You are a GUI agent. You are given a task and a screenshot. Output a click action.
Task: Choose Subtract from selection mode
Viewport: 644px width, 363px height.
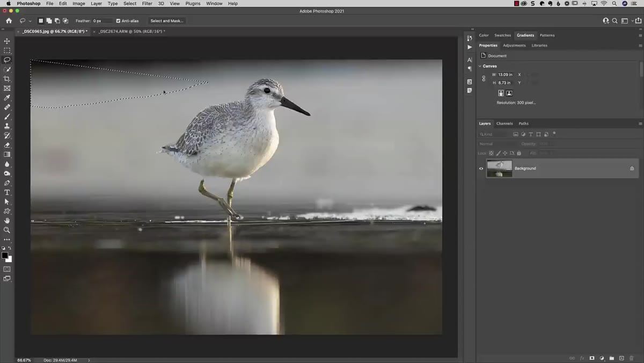pos(57,21)
